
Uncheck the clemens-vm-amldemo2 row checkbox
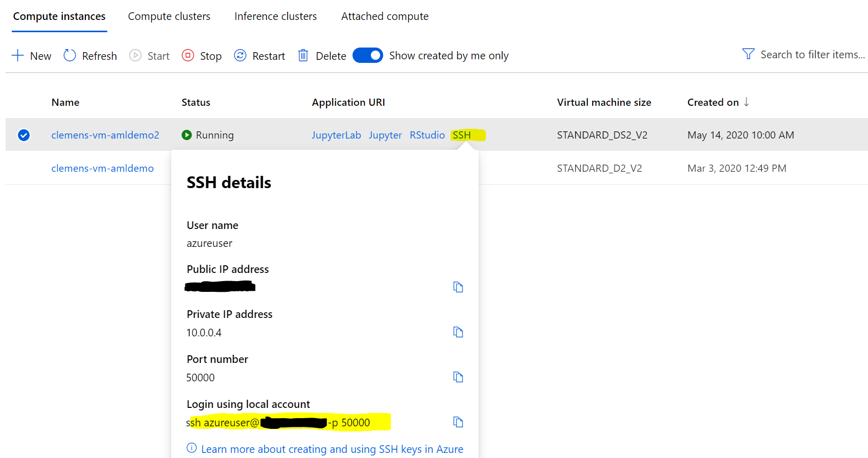tap(24, 135)
